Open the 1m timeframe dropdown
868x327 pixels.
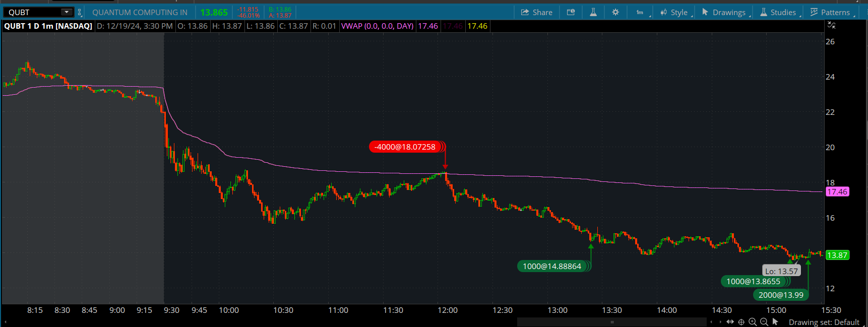640,12
